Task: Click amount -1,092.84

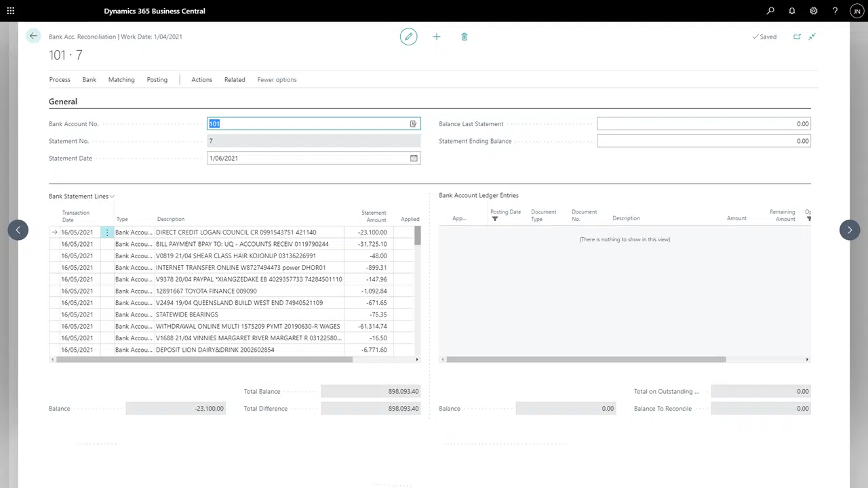Action: [374, 291]
